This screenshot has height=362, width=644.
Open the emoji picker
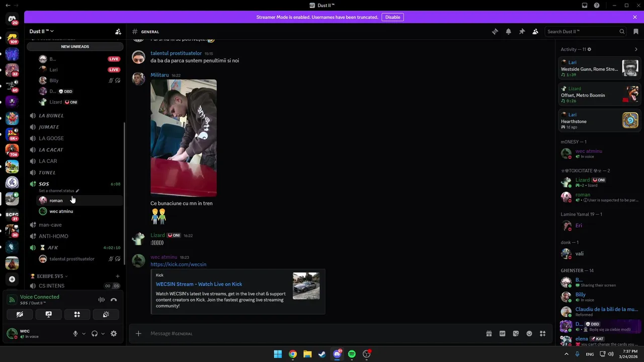(529, 333)
